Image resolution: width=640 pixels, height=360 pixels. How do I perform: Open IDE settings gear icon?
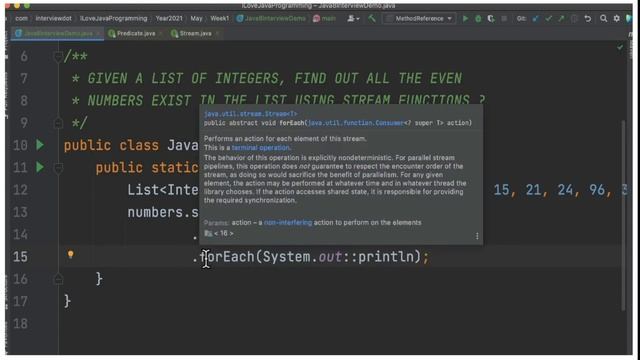tap(617, 19)
